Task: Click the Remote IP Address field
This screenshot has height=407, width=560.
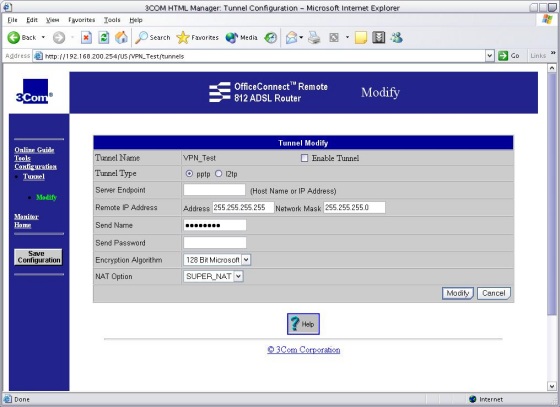Action: pyautogui.click(x=243, y=207)
